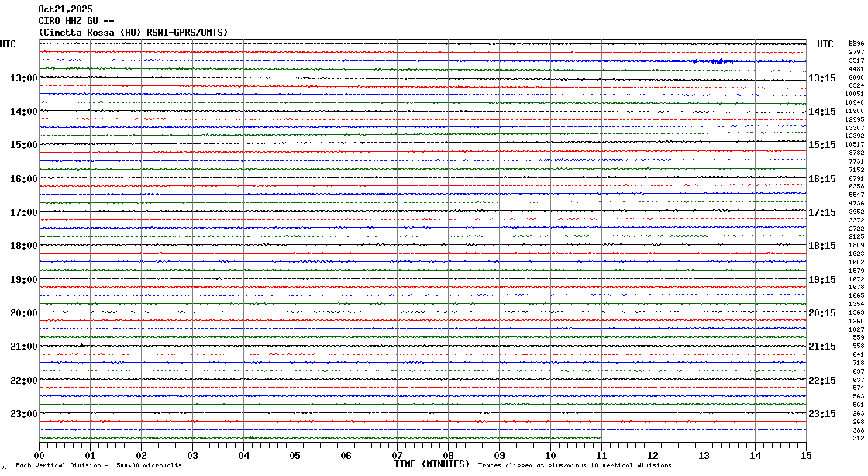Select the 14:00 hour label

pos(24,112)
